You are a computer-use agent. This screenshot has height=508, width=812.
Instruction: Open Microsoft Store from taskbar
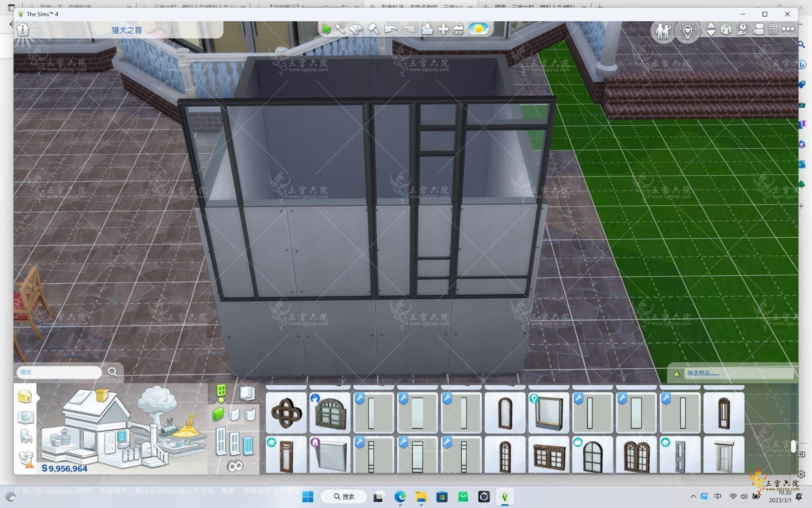[442, 497]
